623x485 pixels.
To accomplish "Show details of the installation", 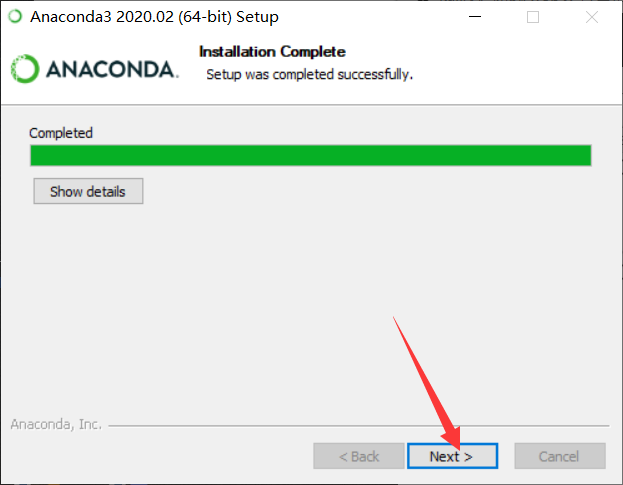I will point(88,191).
